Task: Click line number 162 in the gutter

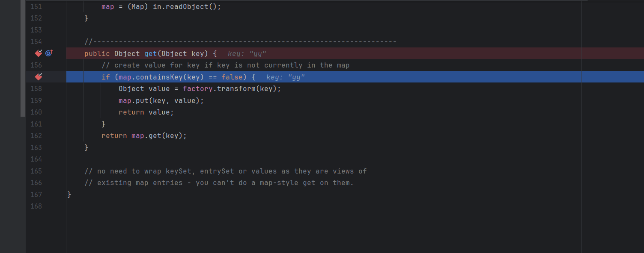Action: (x=36, y=136)
